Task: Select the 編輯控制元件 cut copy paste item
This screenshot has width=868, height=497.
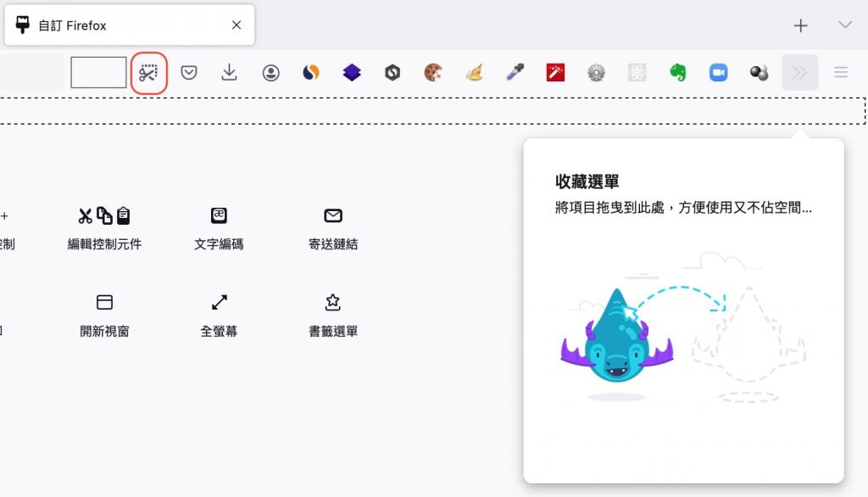Action: [x=104, y=229]
